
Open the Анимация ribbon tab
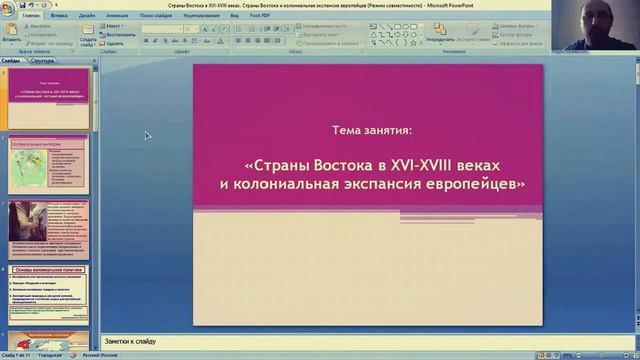click(117, 16)
